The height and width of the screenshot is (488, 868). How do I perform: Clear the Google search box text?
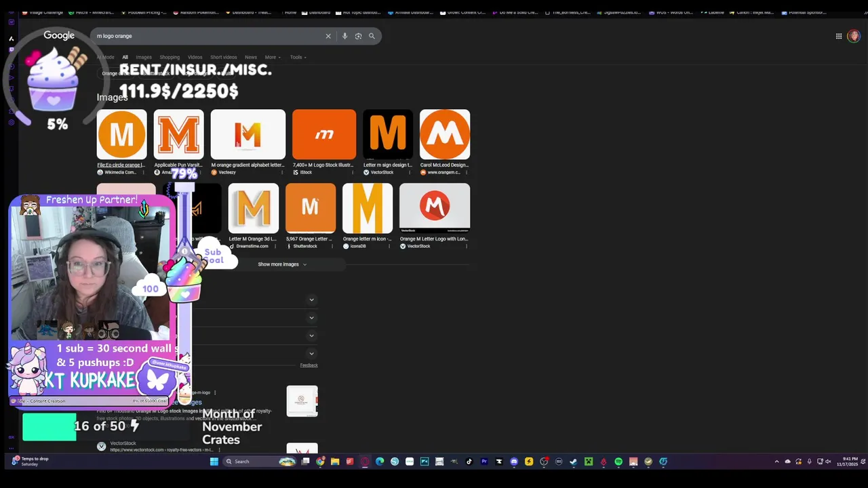click(328, 36)
